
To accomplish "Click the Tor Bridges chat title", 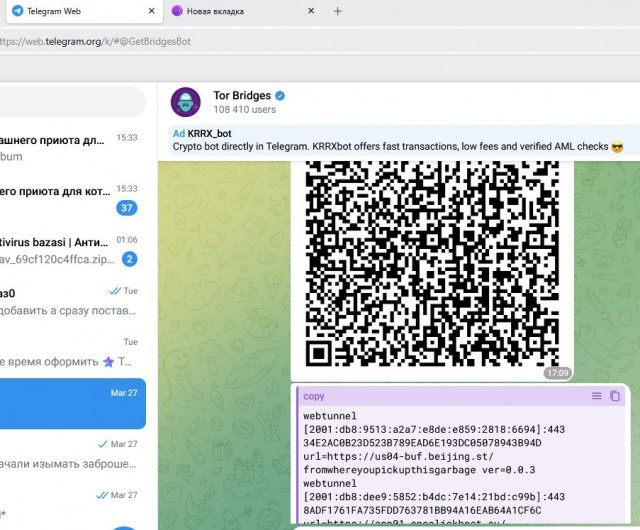I will (242, 96).
